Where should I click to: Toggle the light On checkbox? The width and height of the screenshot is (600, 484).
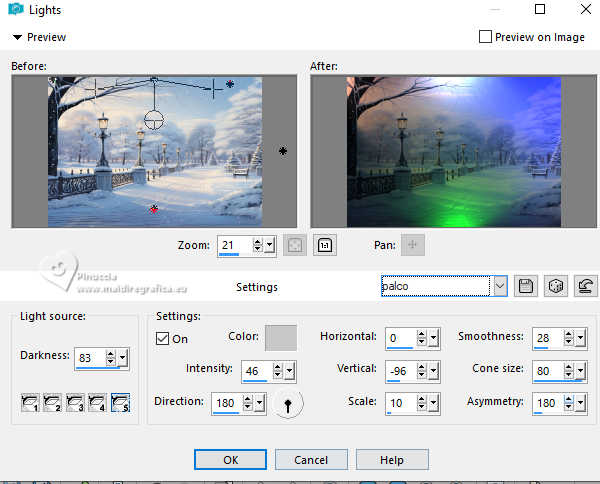point(162,339)
